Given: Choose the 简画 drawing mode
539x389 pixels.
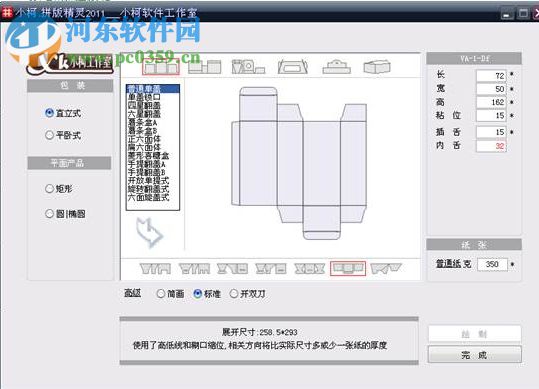Looking at the screenshot, I should tap(161, 294).
